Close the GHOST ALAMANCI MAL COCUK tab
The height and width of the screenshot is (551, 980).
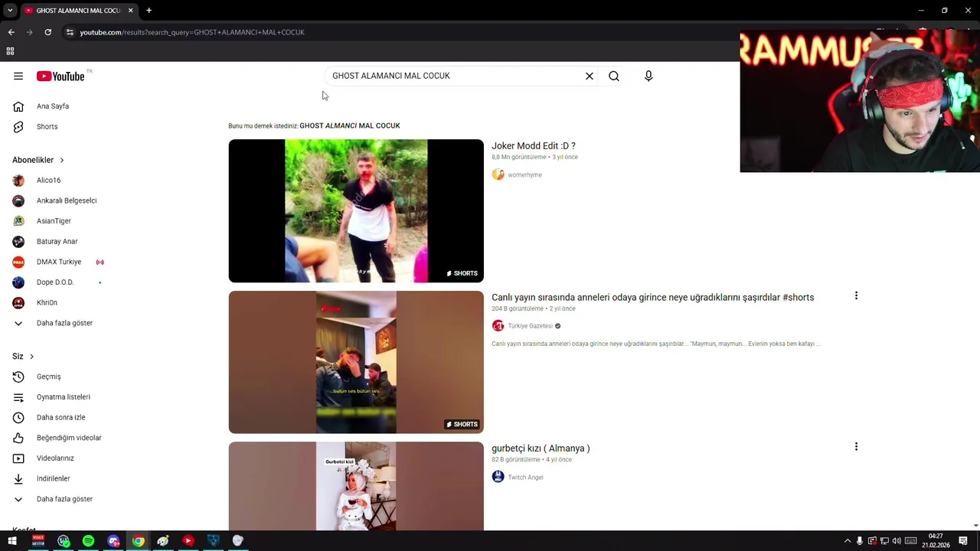click(x=130, y=11)
